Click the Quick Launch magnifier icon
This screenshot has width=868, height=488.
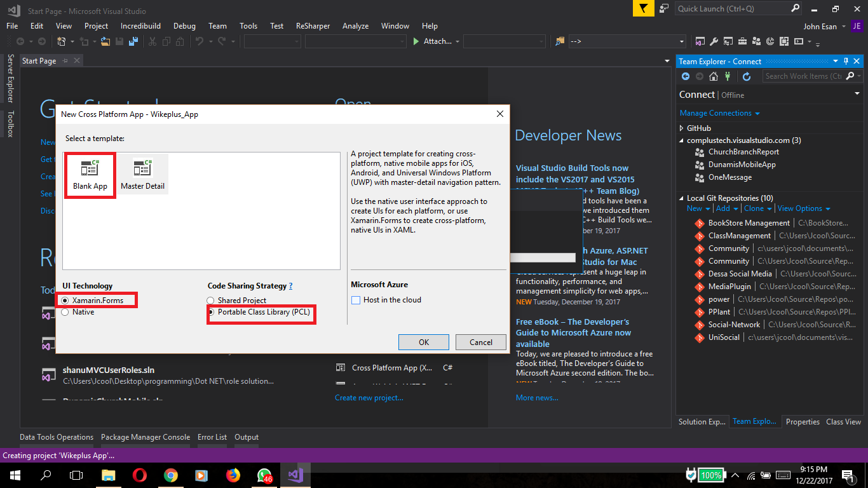tap(795, 9)
